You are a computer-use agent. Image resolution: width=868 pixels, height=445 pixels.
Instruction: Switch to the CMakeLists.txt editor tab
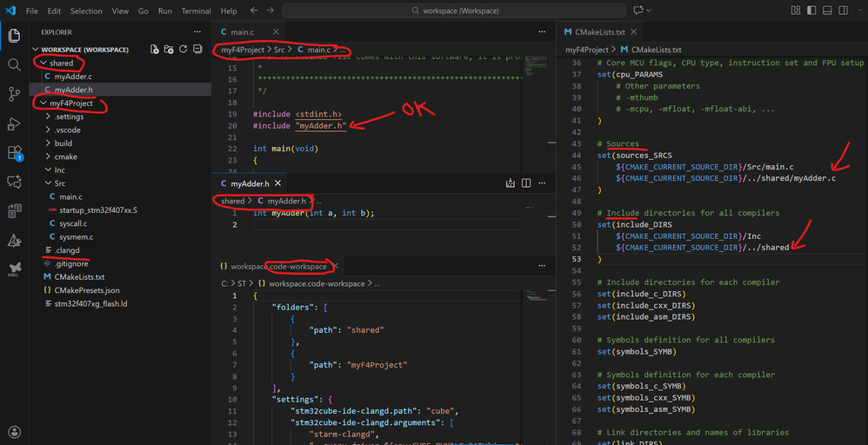(600, 32)
